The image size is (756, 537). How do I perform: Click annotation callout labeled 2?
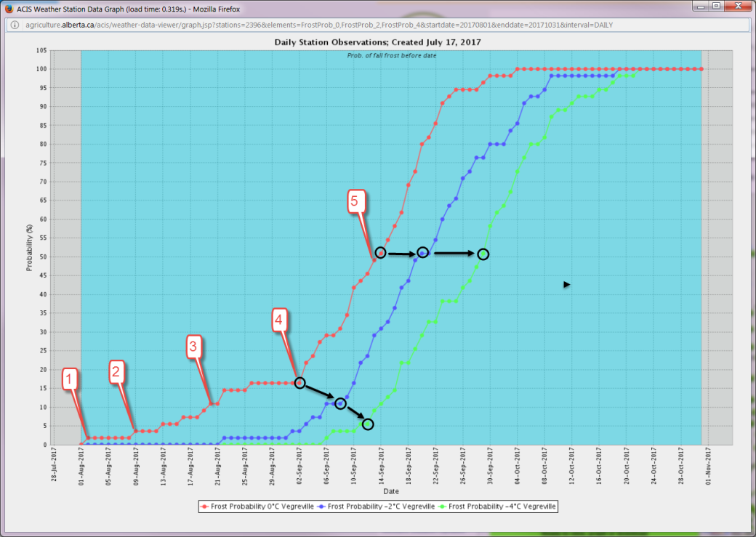(x=116, y=372)
